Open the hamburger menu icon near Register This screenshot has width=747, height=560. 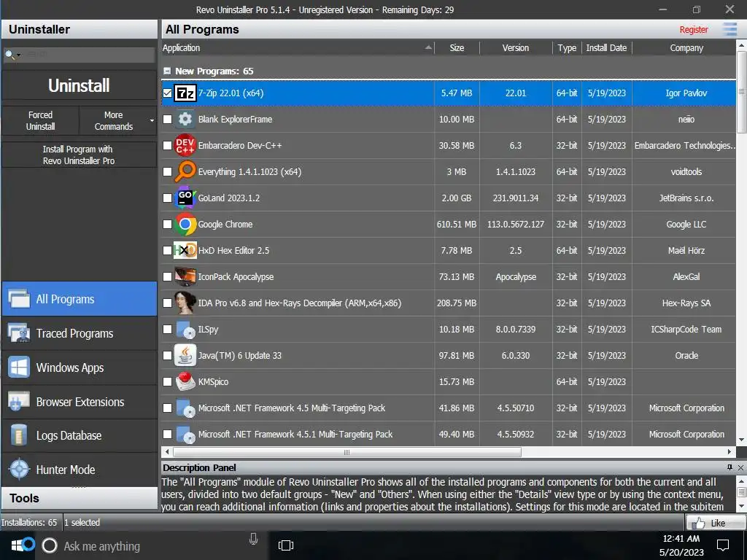tap(729, 29)
